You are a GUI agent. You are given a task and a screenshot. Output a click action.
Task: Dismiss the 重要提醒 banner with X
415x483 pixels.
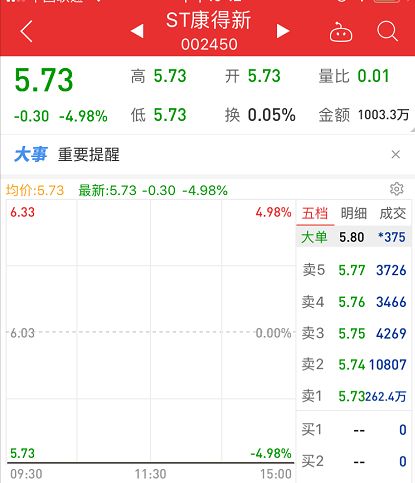coord(396,154)
